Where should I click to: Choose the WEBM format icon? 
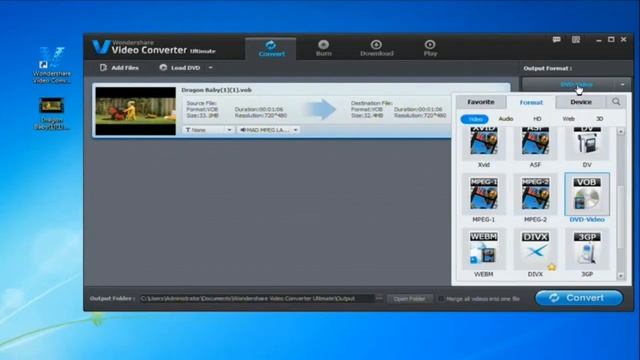tap(484, 249)
